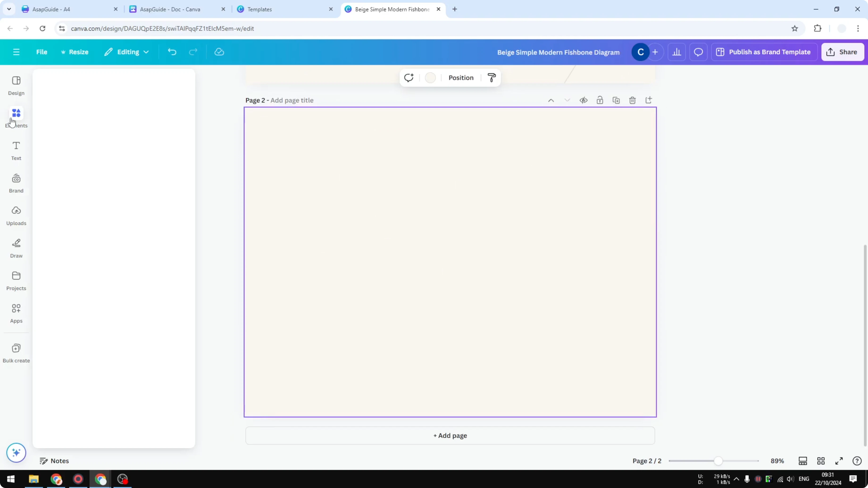Viewport: 868px width, 488px height.
Task: Duplicate Page 2 using the copy icon
Action: (616, 100)
